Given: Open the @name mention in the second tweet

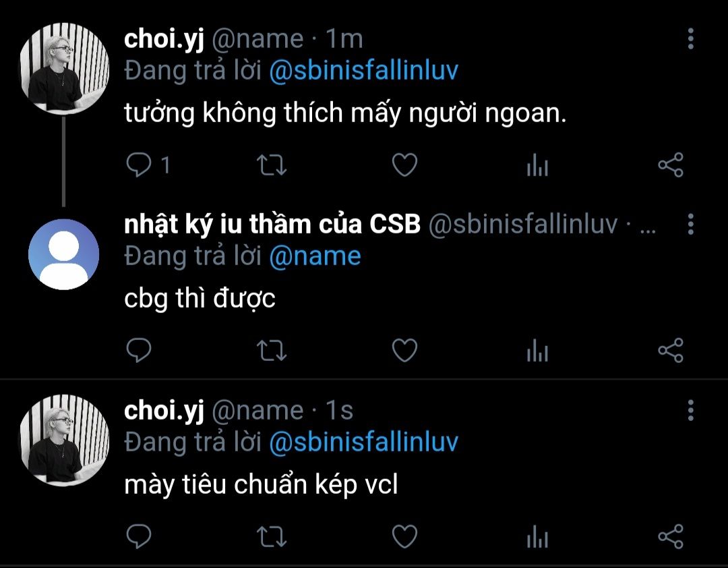Looking at the screenshot, I should tap(315, 256).
